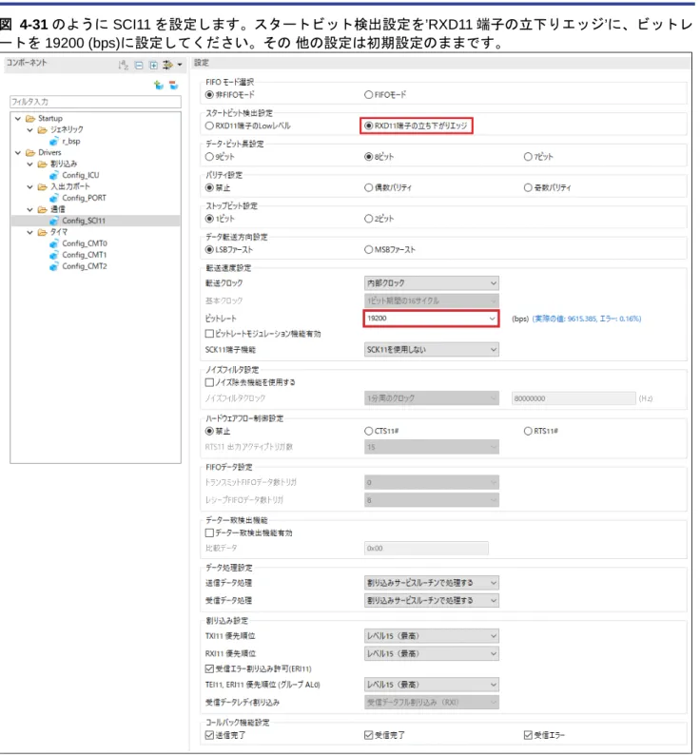Viewport: 700px width, 755px height.
Task: Click the タイマ folder icon
Action: click(x=43, y=233)
